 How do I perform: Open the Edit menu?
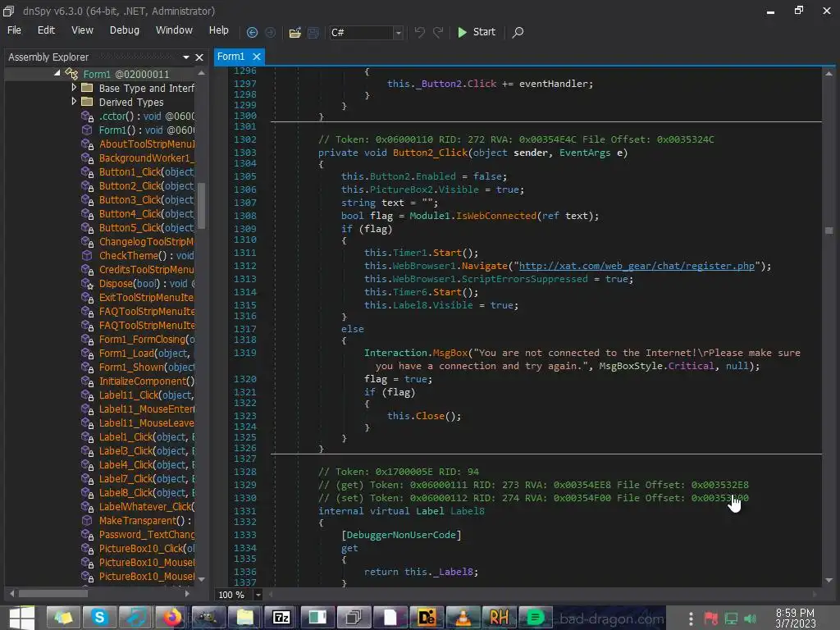click(46, 30)
